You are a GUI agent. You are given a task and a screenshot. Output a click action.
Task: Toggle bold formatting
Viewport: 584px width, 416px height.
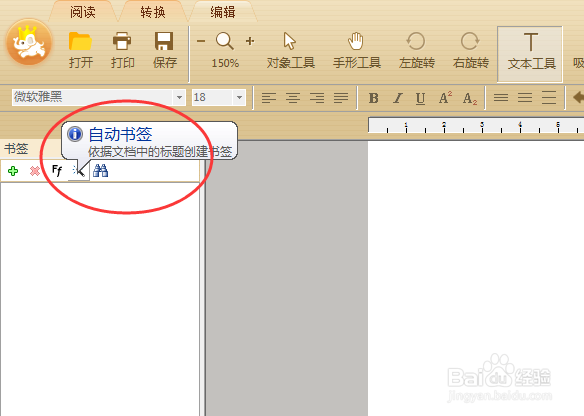tap(374, 98)
